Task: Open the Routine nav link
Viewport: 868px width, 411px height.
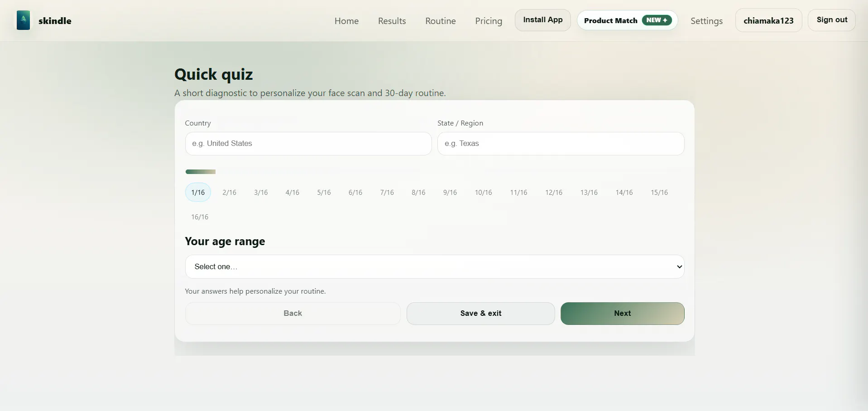Action: (441, 21)
